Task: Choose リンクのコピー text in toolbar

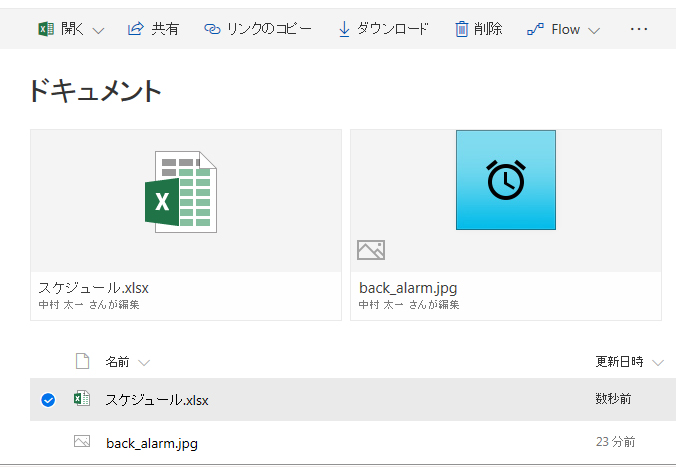Action: 269,29
